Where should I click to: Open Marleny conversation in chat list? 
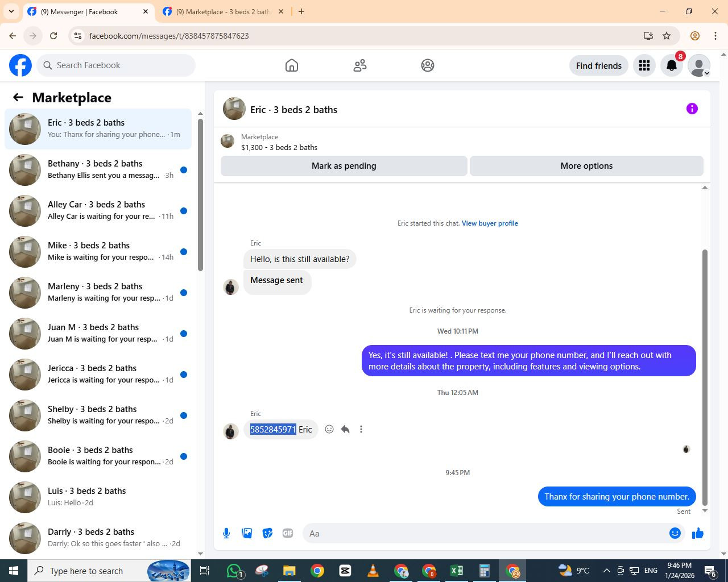(x=98, y=293)
